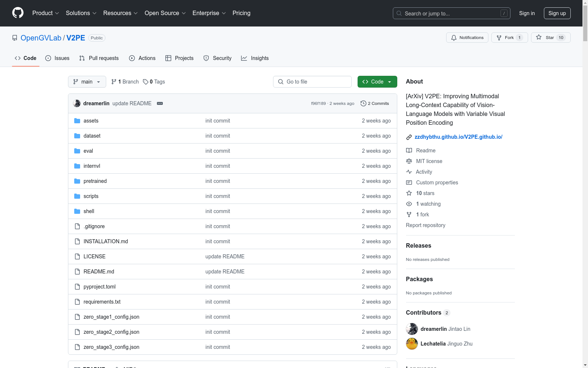Click the star icon in Star button
This screenshot has height=368, width=588.
pos(539,37)
